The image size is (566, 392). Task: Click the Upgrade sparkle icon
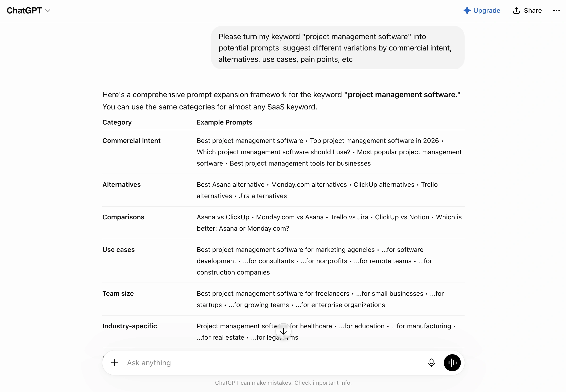(x=467, y=11)
